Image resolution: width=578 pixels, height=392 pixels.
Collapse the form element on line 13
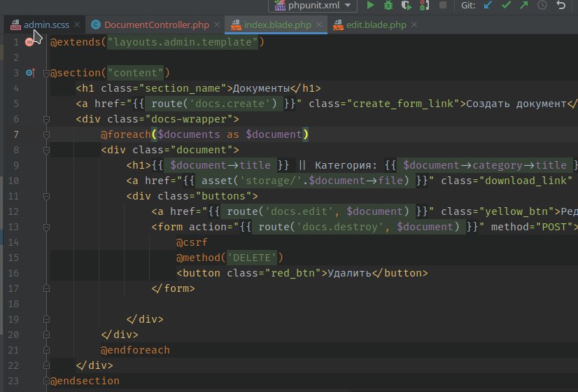[x=46, y=227]
